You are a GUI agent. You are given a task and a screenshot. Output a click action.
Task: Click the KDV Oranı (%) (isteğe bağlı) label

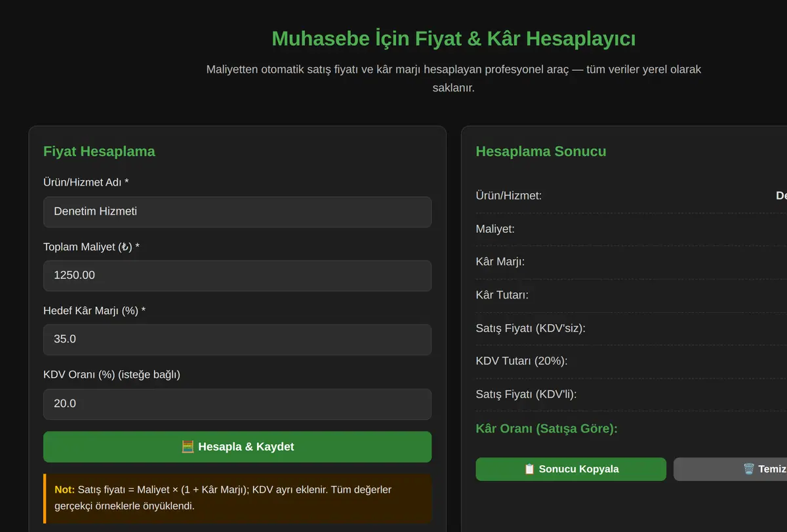click(111, 375)
